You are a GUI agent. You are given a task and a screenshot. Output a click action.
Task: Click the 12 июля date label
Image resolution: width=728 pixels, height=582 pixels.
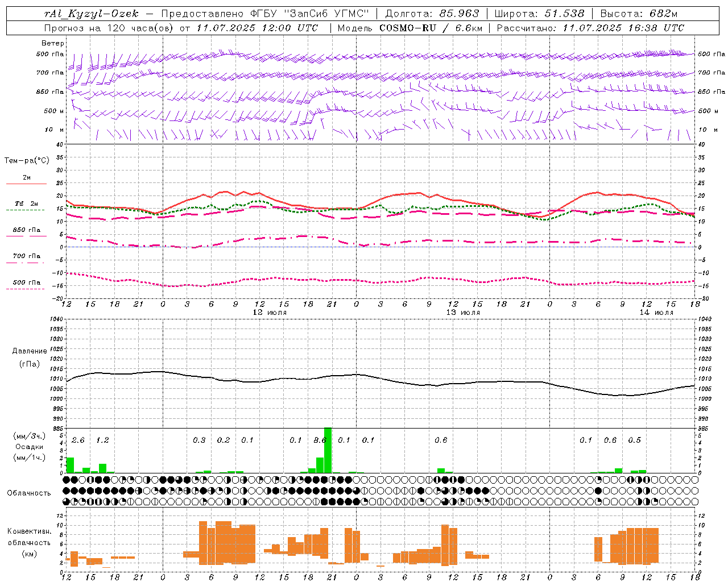click(270, 313)
